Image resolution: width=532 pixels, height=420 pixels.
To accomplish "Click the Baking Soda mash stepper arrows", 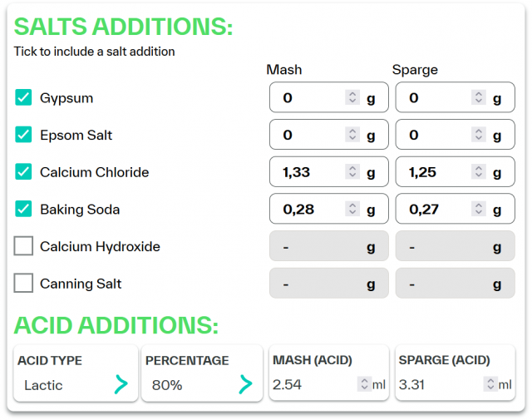I will coord(352,210).
